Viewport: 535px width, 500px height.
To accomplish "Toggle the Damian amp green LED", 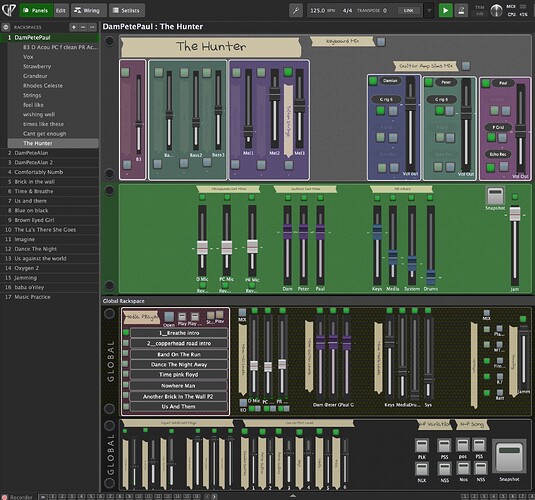I will point(373,81).
